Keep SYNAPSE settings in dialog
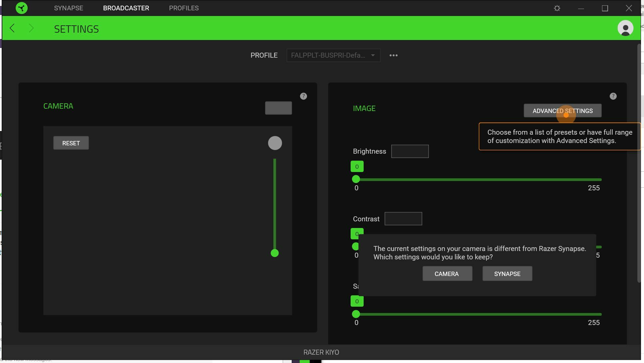 click(507, 274)
